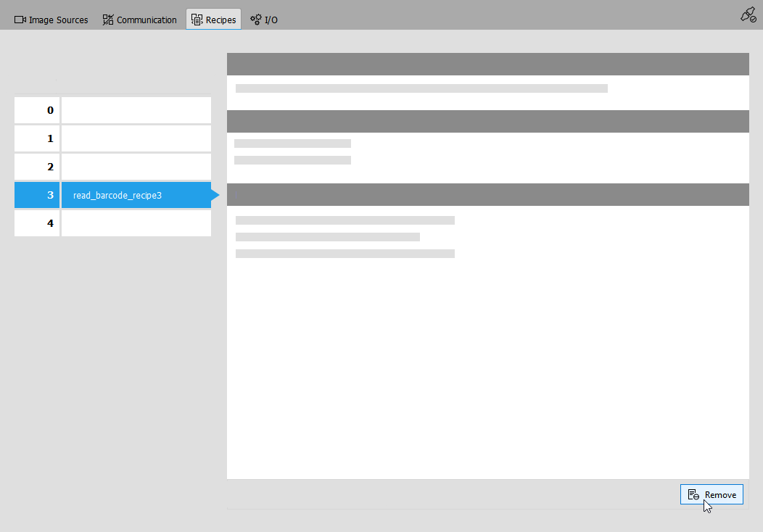Viewport: 763px width, 532px height.
Task: Collapse the first gray section header bar
Action: 487,65
